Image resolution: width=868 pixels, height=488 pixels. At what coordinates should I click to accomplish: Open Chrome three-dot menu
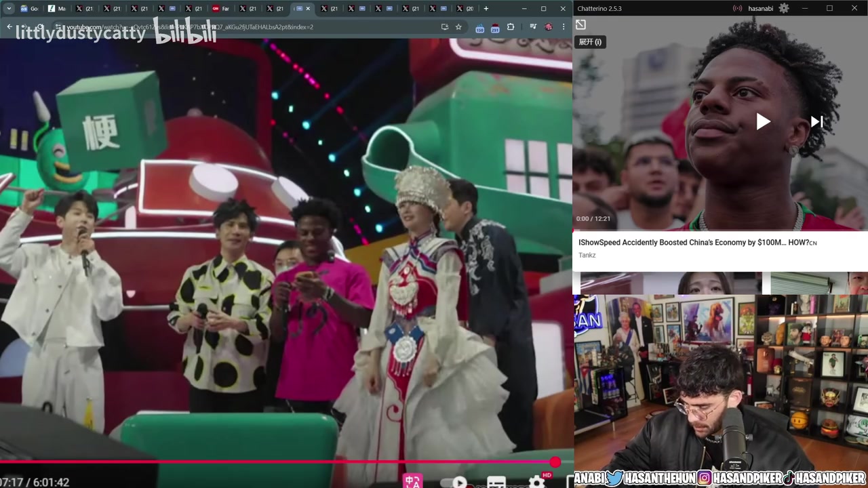tap(564, 27)
